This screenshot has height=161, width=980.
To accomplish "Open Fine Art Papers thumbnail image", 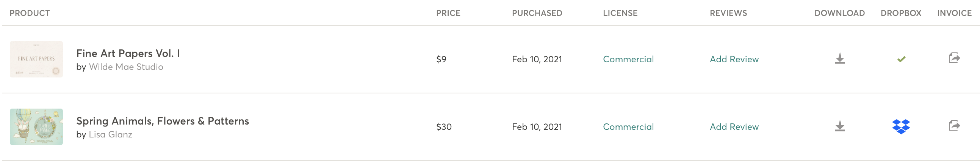I will pos(36,59).
